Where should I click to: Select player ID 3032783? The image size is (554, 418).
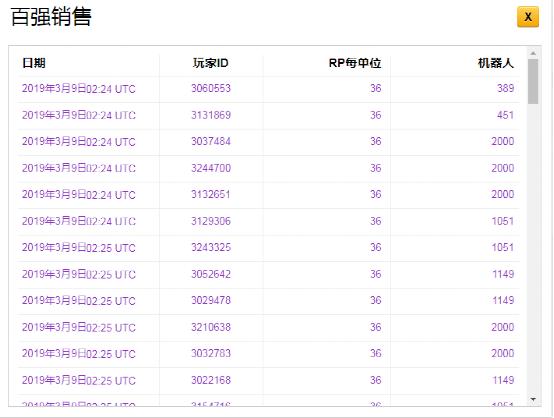(211, 353)
